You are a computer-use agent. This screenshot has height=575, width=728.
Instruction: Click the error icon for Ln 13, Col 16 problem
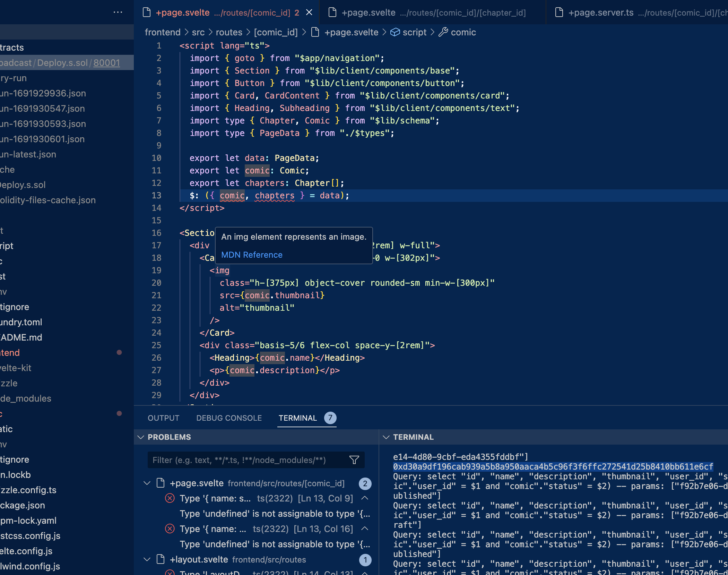click(170, 529)
